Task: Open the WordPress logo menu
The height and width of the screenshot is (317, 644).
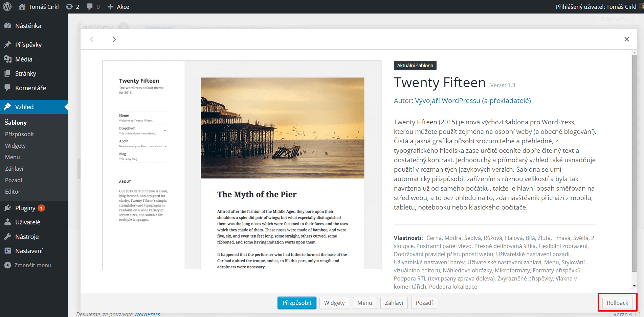Action: [7, 6]
